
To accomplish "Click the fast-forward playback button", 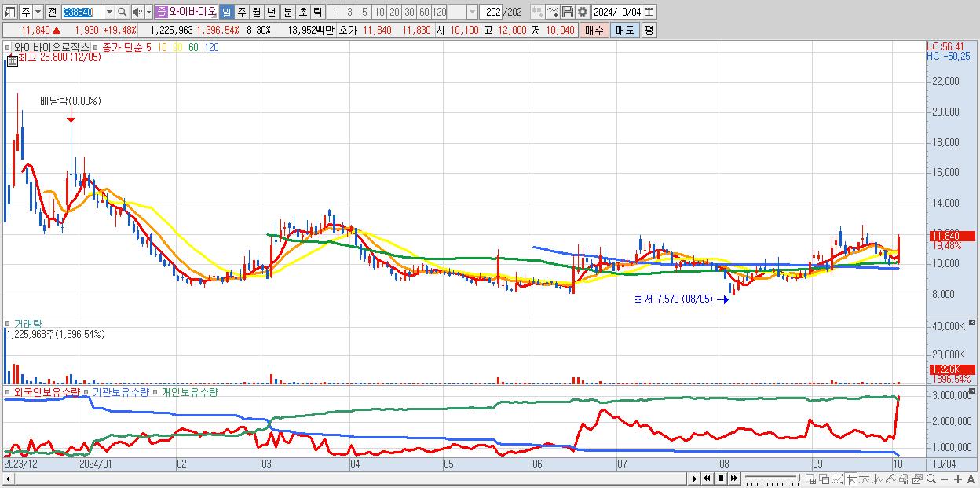I will (733, 479).
